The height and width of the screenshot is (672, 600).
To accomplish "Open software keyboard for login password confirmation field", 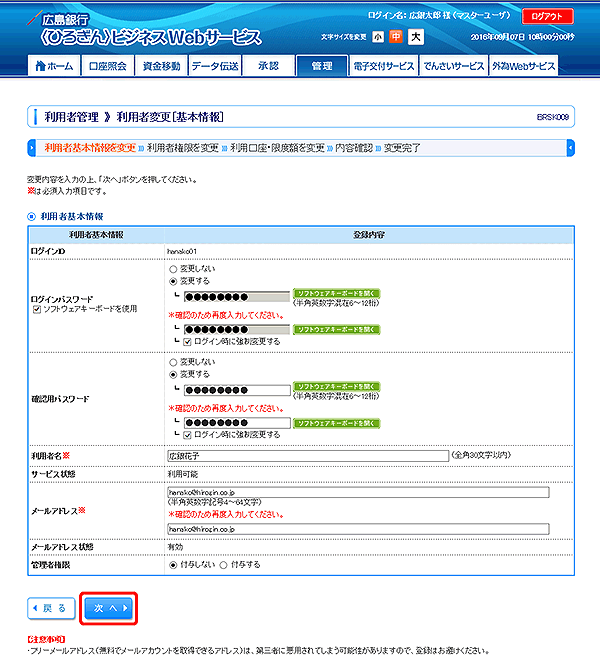I will point(335,328).
